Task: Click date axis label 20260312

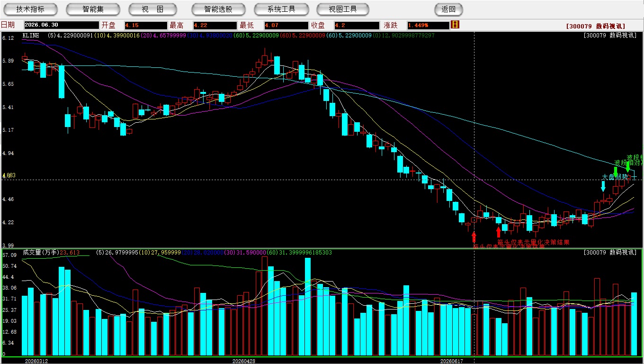Action: point(36,361)
